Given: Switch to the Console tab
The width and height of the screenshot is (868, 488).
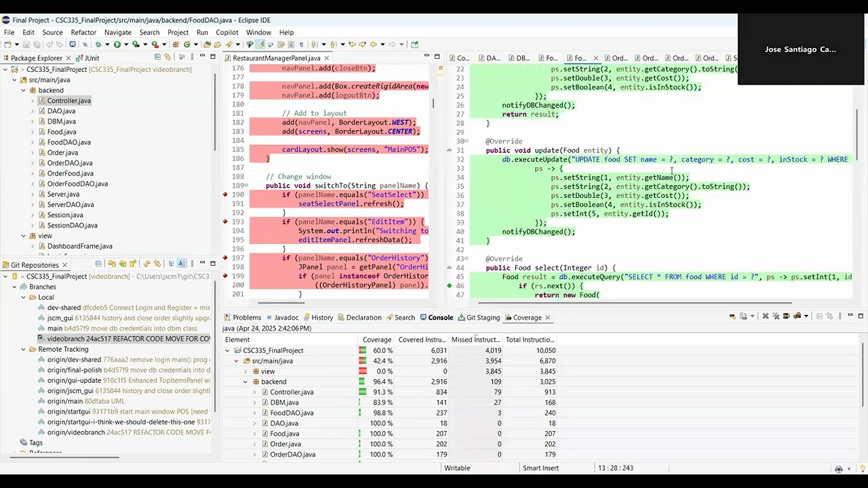Looking at the screenshot, I should 436,317.
